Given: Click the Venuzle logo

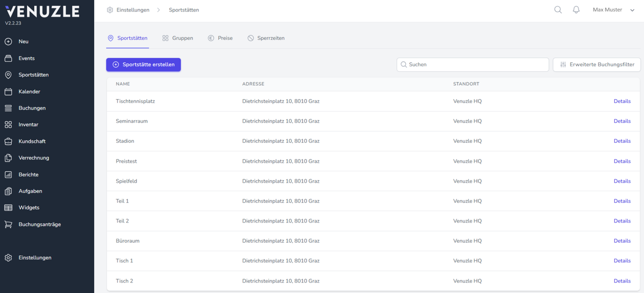Looking at the screenshot, I should pyautogui.click(x=42, y=12).
